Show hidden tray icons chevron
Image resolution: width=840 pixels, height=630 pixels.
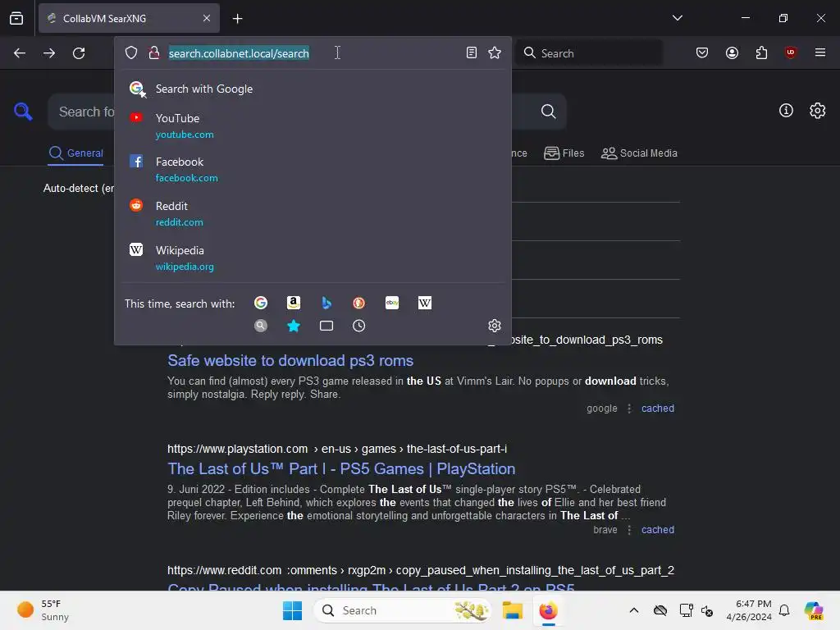pyautogui.click(x=634, y=610)
